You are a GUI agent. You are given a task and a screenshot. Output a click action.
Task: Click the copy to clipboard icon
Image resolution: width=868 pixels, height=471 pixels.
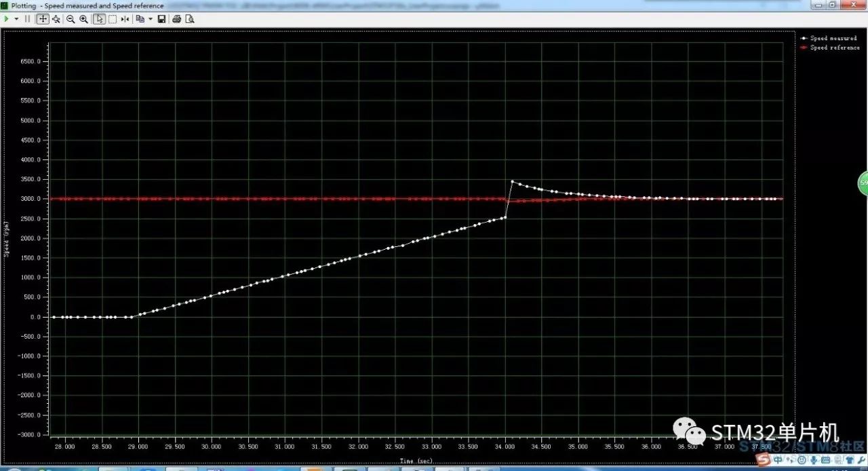(x=140, y=19)
